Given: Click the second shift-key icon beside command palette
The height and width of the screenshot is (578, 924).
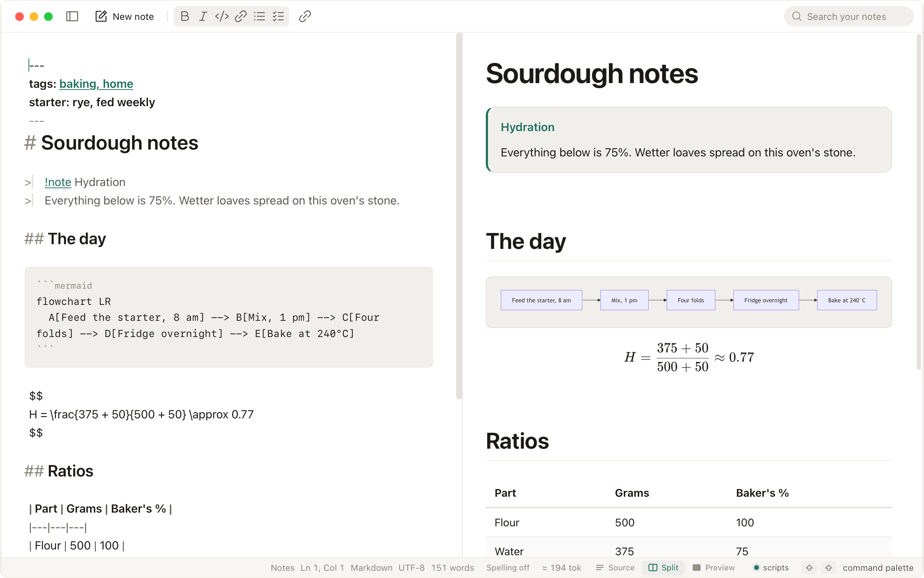Looking at the screenshot, I should click(829, 568).
